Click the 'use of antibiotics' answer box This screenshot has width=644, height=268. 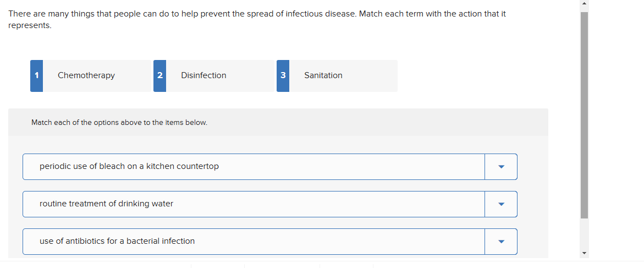pos(253,242)
